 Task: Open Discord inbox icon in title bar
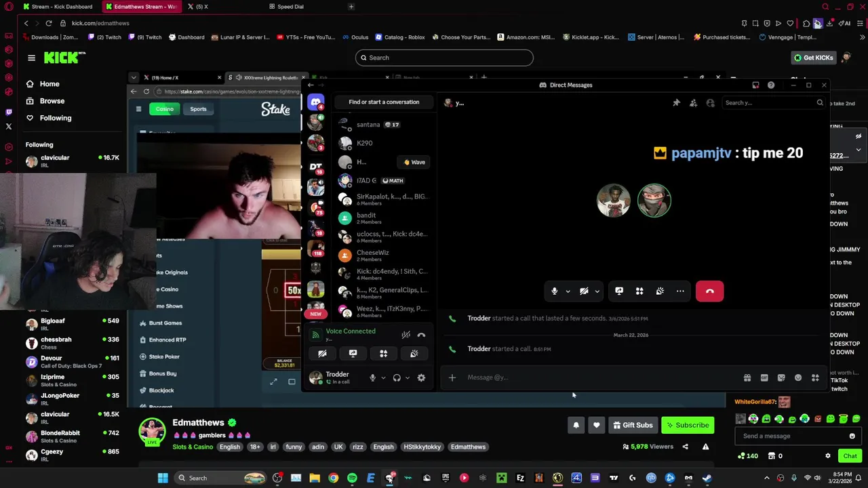coord(755,85)
